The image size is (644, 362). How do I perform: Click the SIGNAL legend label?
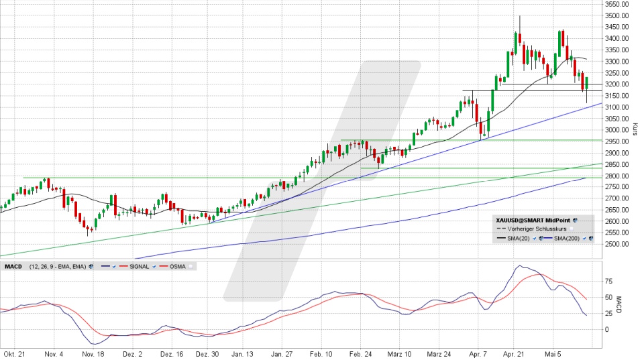click(140, 266)
